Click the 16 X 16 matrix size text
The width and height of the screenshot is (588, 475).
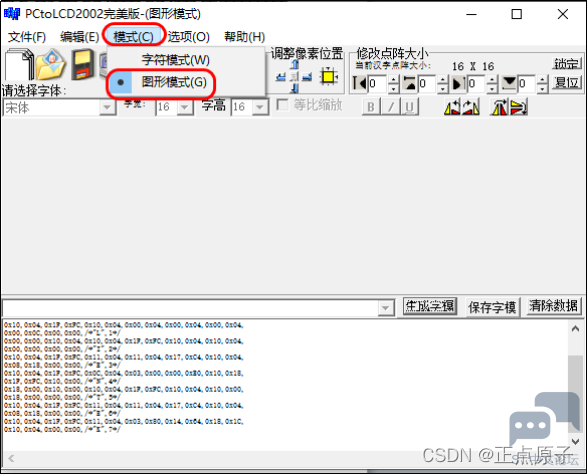pos(473,66)
